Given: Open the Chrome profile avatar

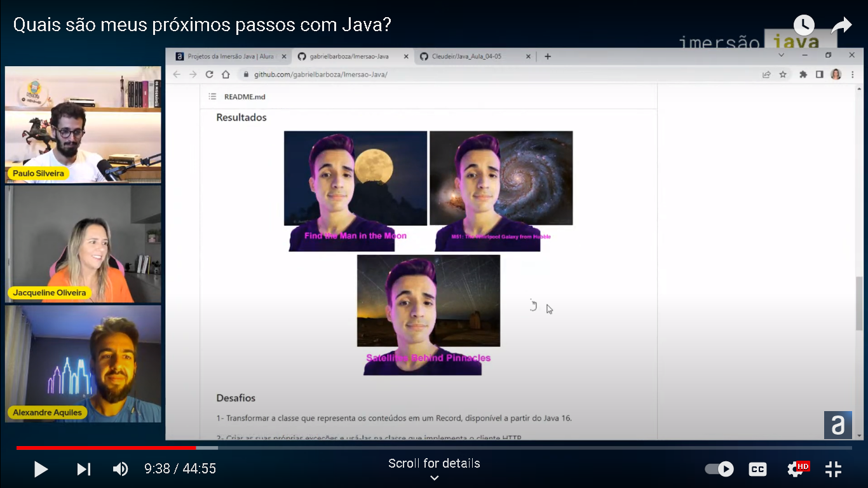Looking at the screenshot, I should tap(836, 74).
